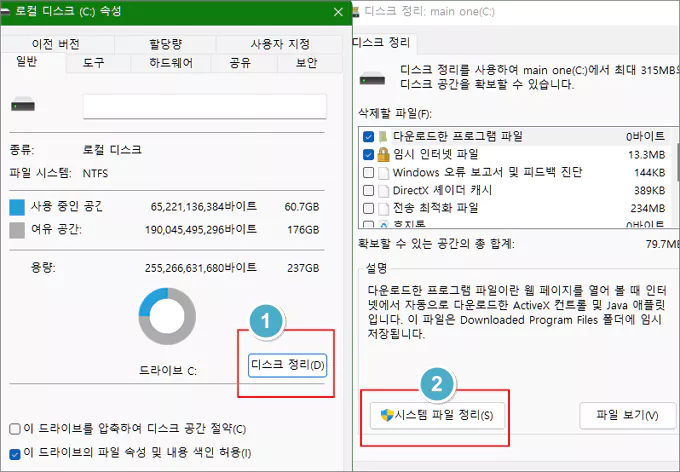The height and width of the screenshot is (472, 680).
Task: Click the 파일 보기(V) button
Action: click(x=628, y=416)
